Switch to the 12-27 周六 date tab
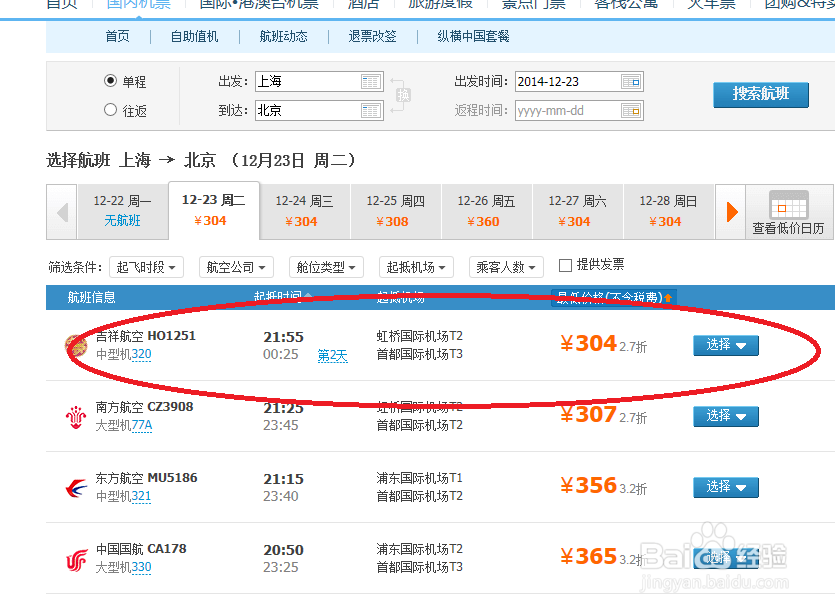Image resolution: width=835 pixels, height=611 pixels. click(577, 211)
